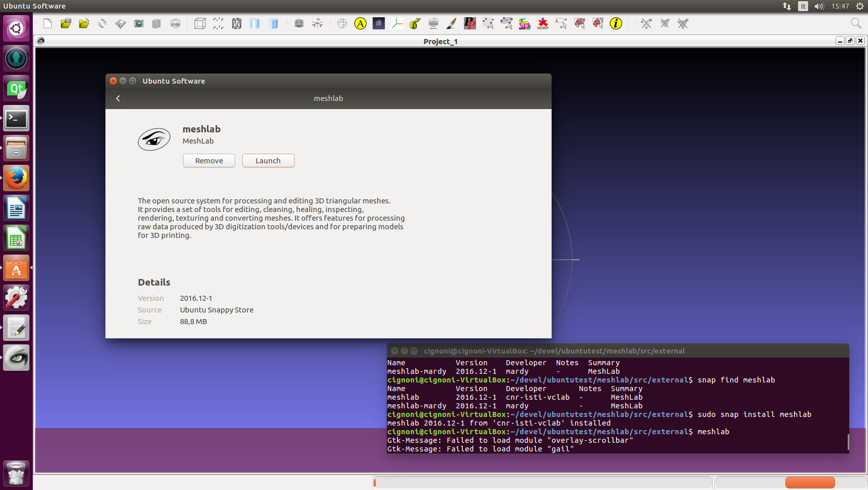Screen dimensions: 868x490
Task: Take a snapshot with the camera icon
Action: [x=139, y=23]
